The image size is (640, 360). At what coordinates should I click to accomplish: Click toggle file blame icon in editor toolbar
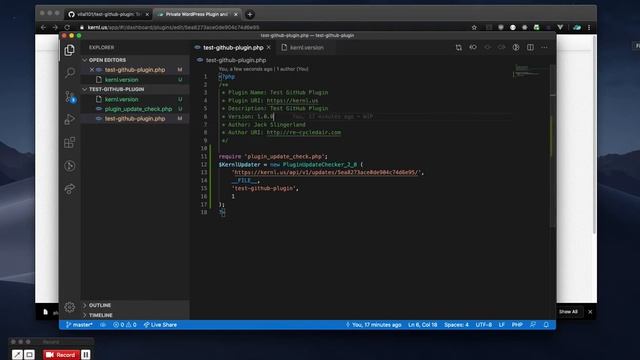point(516,48)
